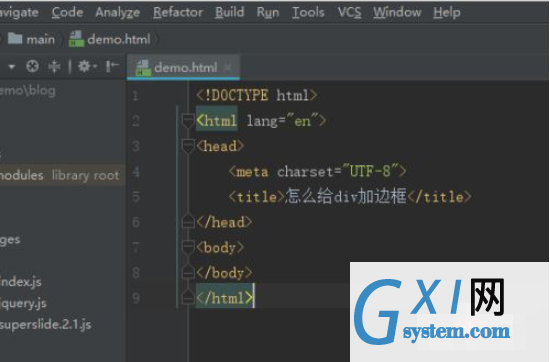Collapse the body tag fold marker

(188, 248)
